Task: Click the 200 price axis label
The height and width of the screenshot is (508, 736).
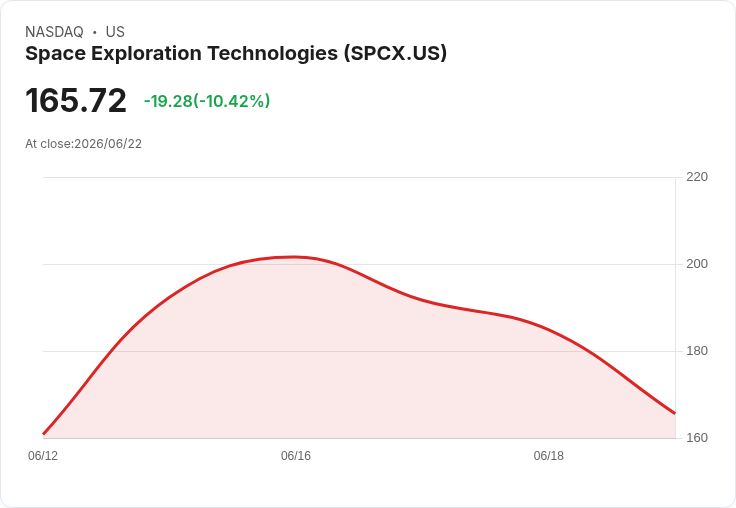Action: tap(697, 264)
